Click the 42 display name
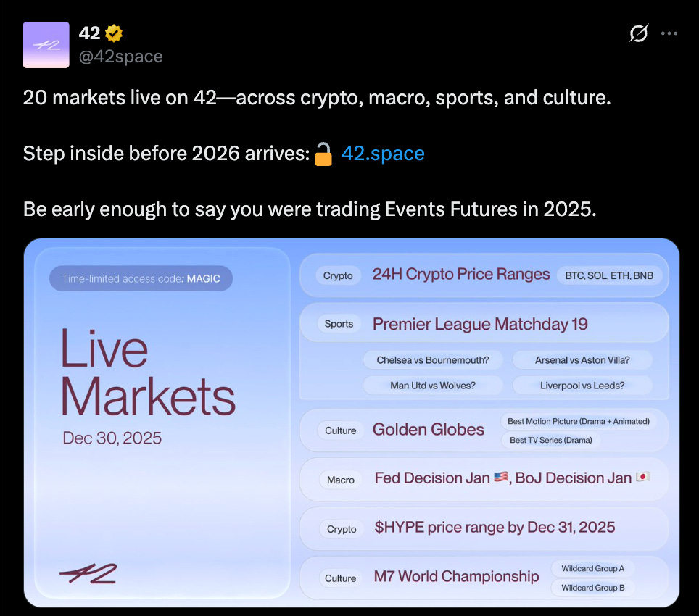 pyautogui.click(x=90, y=33)
